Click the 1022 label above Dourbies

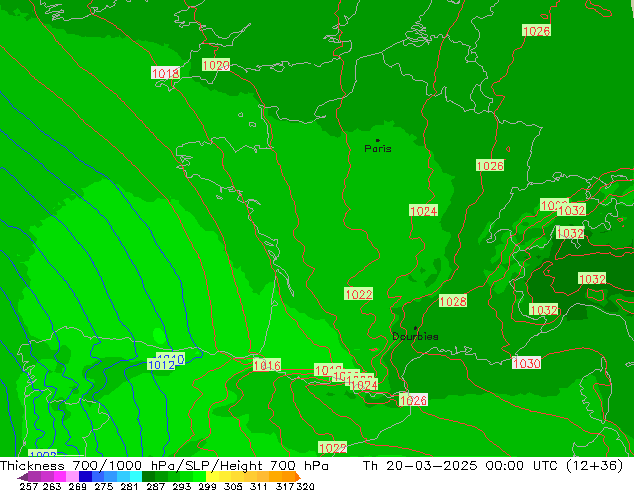[359, 294]
